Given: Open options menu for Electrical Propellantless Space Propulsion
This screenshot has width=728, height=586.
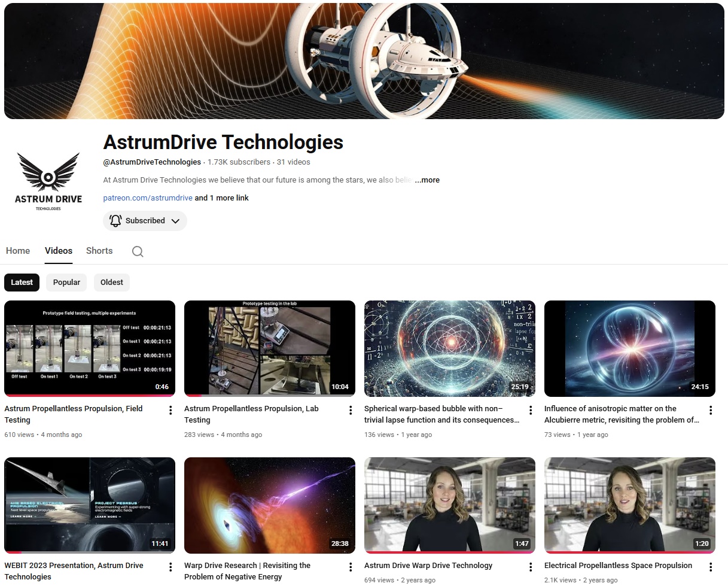Looking at the screenshot, I should click(711, 566).
